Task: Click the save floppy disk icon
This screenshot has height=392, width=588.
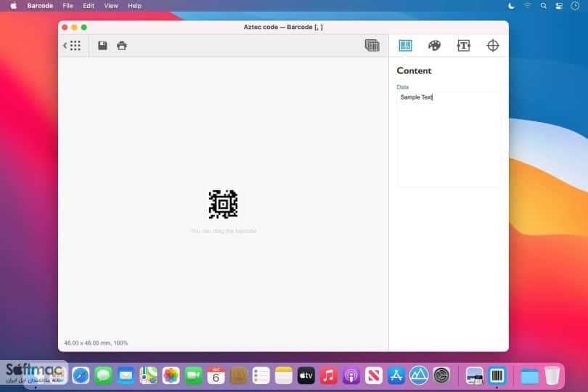Action: pyautogui.click(x=102, y=46)
